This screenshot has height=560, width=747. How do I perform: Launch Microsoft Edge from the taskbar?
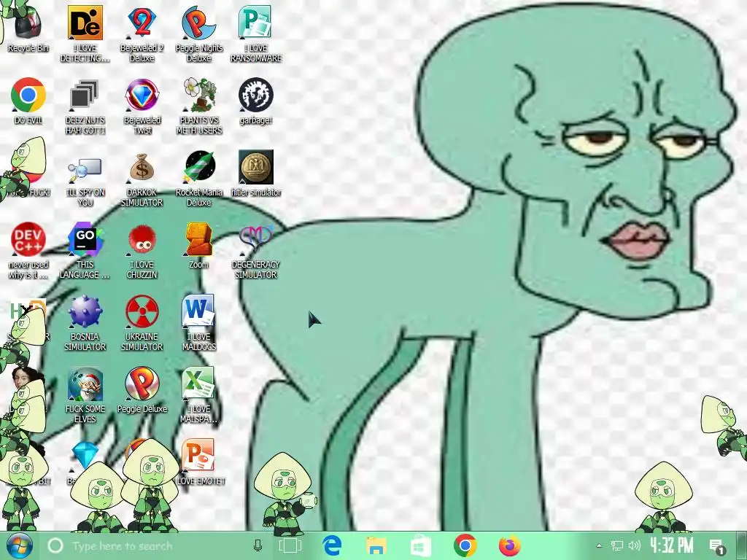pos(332,545)
